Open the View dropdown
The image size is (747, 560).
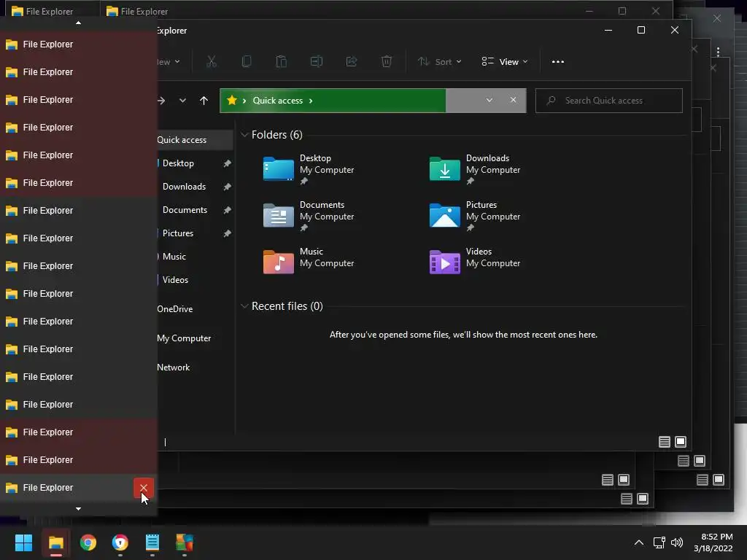pos(505,62)
